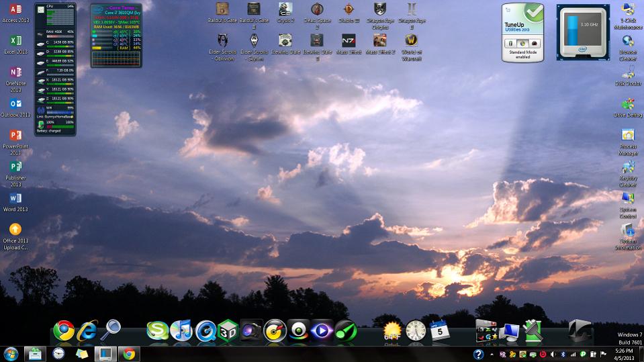This screenshot has width=644, height=362.
Task: Select the Diablo III game shortcut
Action: (349, 13)
